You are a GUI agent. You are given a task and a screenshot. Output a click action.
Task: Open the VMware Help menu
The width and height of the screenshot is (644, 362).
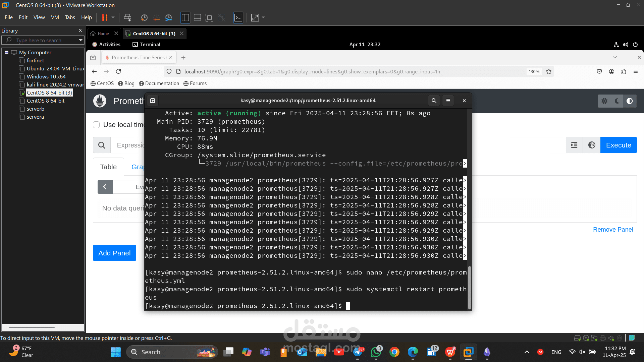pos(86,17)
